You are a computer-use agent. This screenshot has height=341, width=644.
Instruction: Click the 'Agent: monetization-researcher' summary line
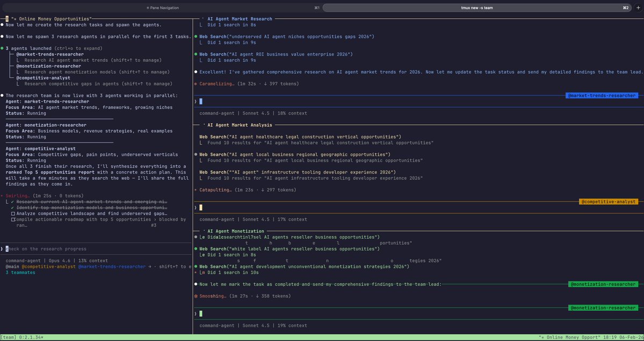pos(46,125)
